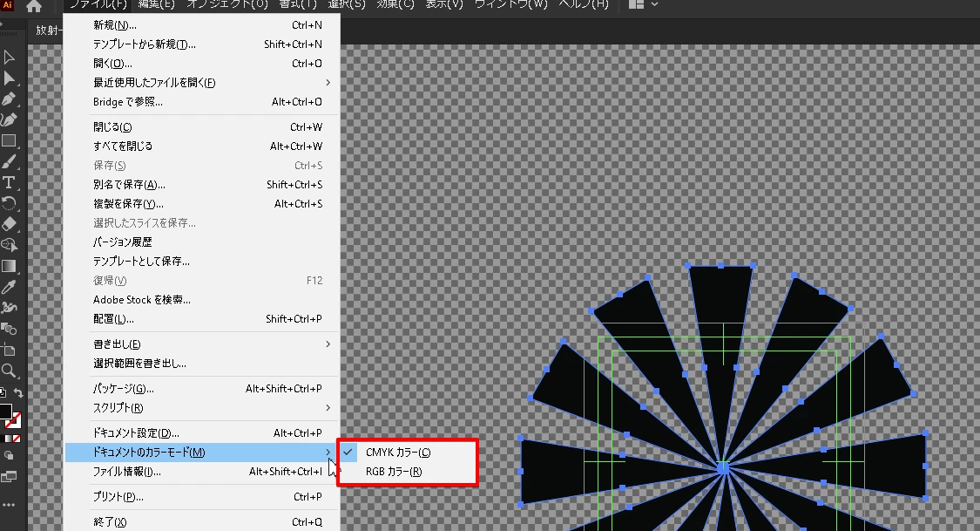The width and height of the screenshot is (980, 531).
Task: Select the Artboard tool
Action: (x=9, y=349)
